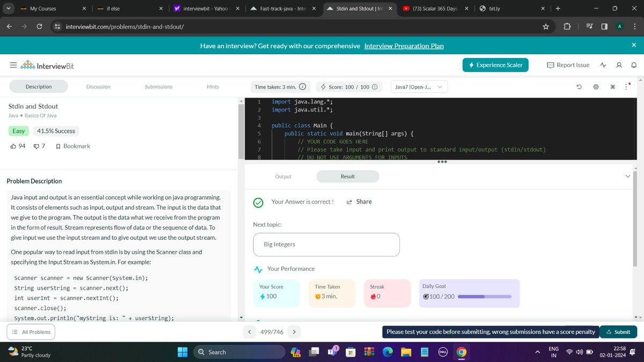Submit the code
This screenshot has height=362, width=644.
[x=618, y=332]
